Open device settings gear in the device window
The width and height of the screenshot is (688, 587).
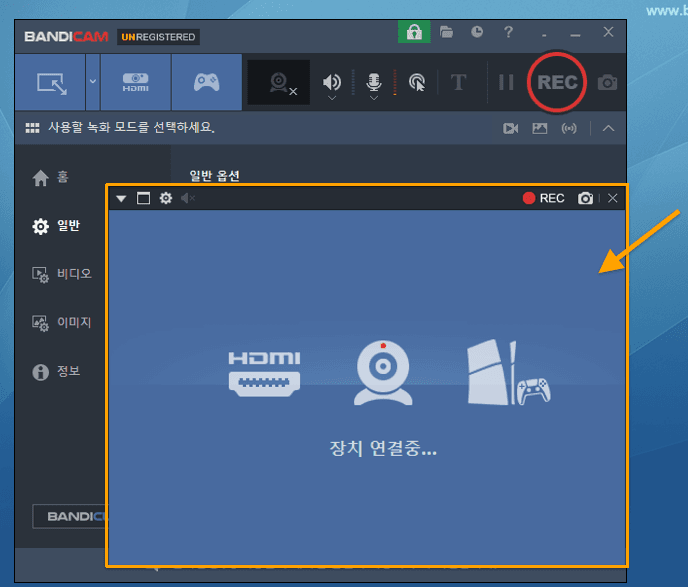point(166,198)
